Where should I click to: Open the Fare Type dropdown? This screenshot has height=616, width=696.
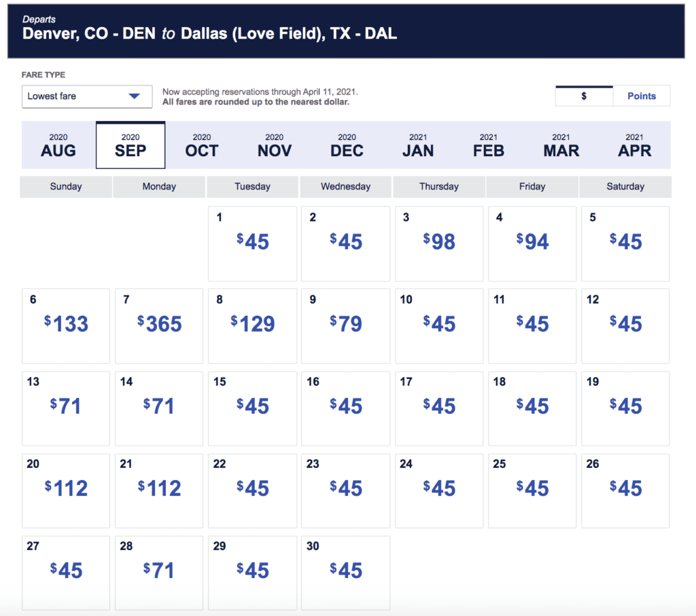87,96
